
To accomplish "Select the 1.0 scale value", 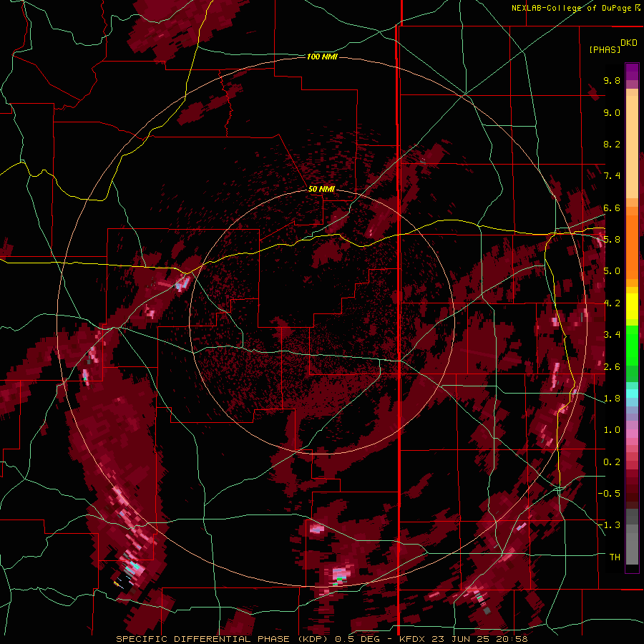I will click(612, 430).
